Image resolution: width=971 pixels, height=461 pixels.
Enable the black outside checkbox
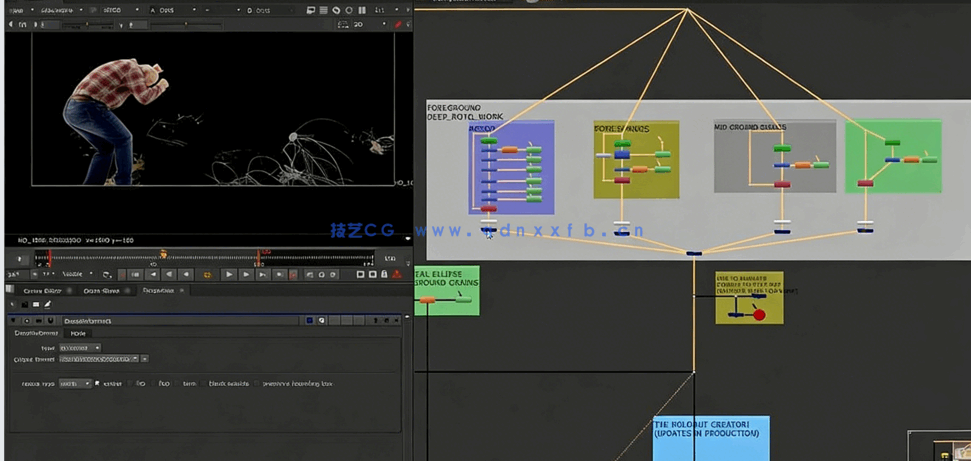click(203, 383)
